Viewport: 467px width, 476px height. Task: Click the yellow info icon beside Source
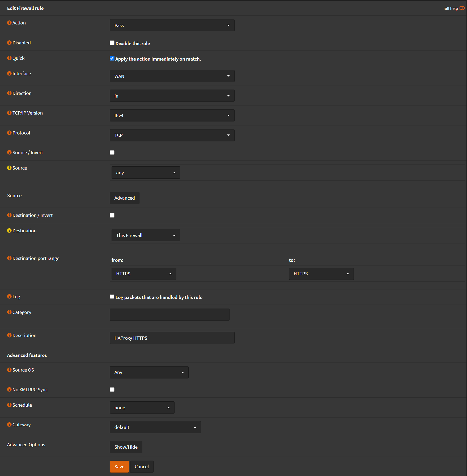[9, 168]
